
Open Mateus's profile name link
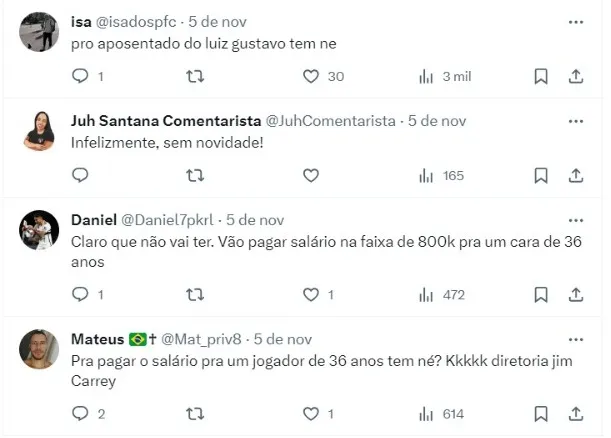(x=97, y=339)
